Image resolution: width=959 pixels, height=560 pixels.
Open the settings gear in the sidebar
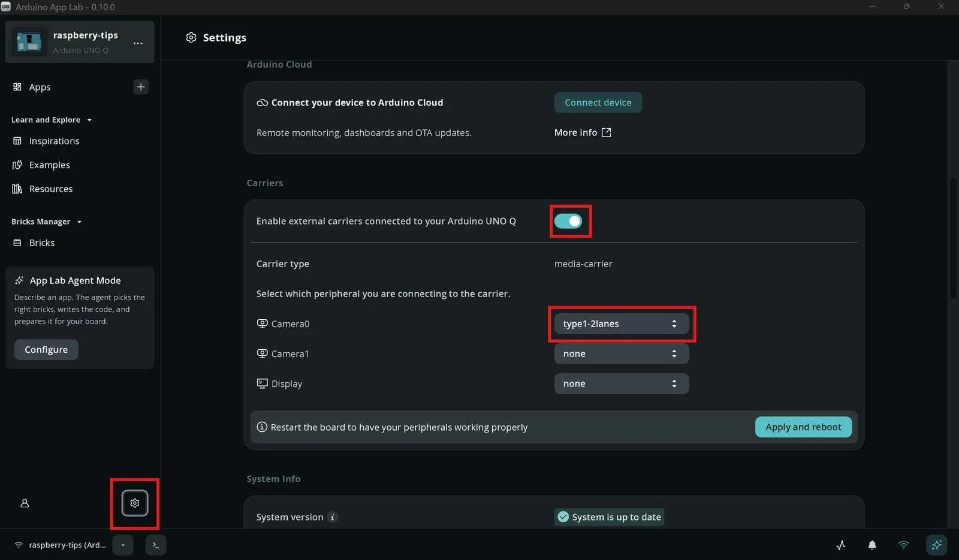coord(134,503)
